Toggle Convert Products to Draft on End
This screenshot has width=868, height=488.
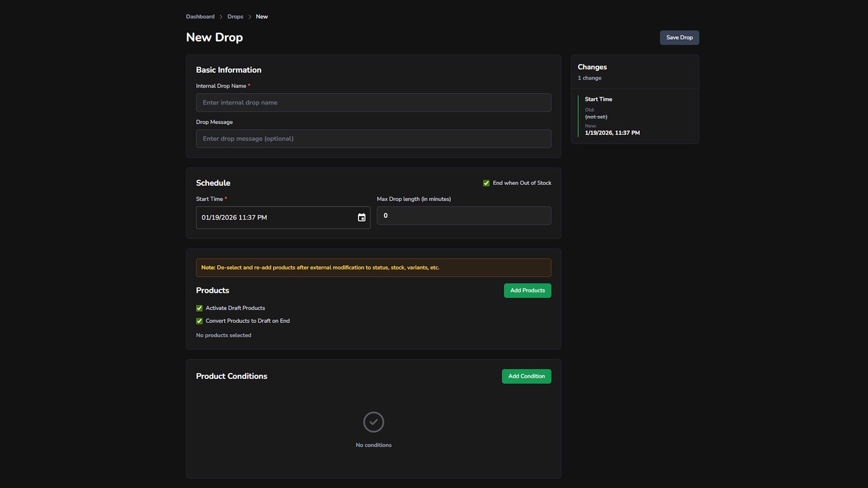(x=199, y=320)
